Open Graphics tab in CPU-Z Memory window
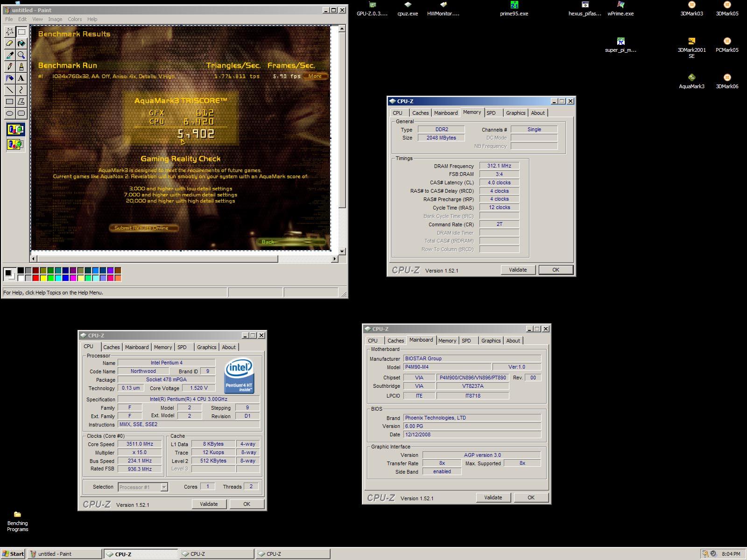747x560 pixels. click(515, 113)
